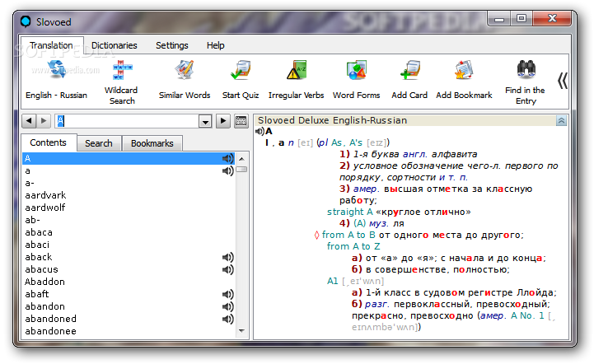Viewport: 594px width, 364px height.
Task: Open the Translation tab
Action: click(x=52, y=45)
